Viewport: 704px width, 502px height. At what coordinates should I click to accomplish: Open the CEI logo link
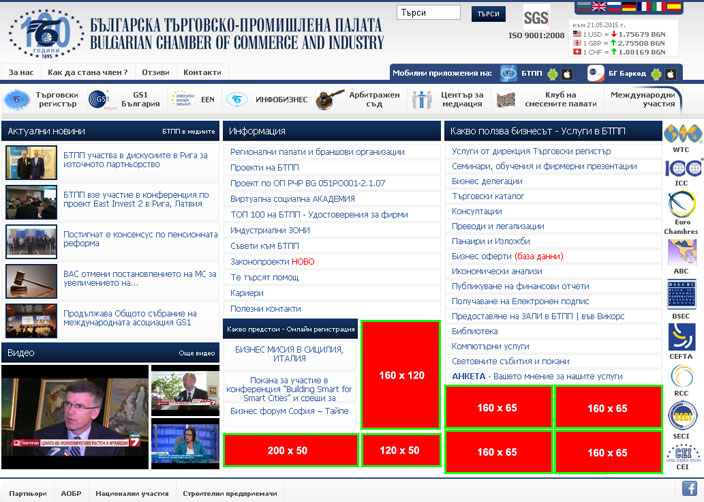point(683,453)
